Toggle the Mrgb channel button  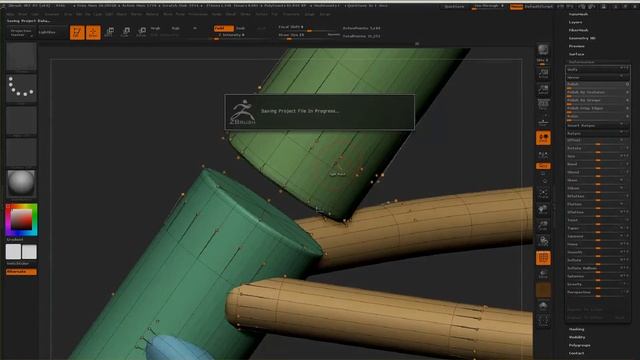(x=156, y=28)
